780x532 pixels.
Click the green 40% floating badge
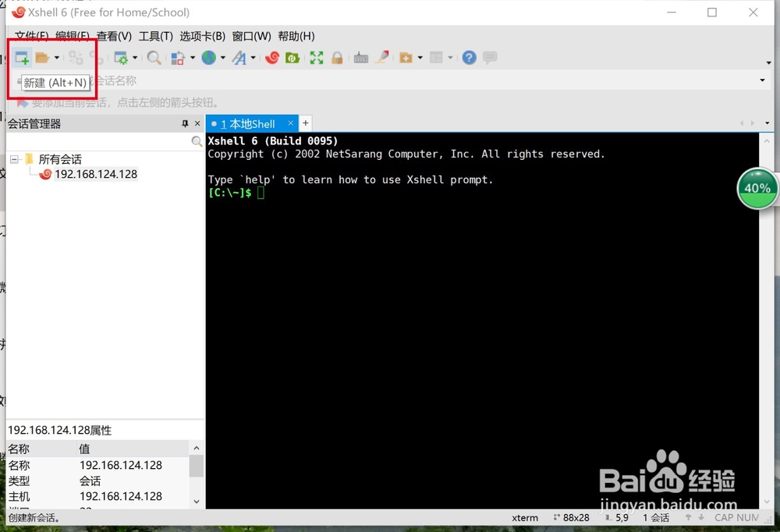[x=757, y=188]
